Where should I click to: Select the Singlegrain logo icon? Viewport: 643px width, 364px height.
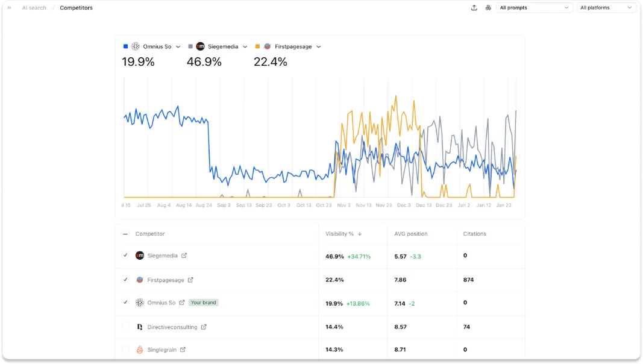point(139,350)
